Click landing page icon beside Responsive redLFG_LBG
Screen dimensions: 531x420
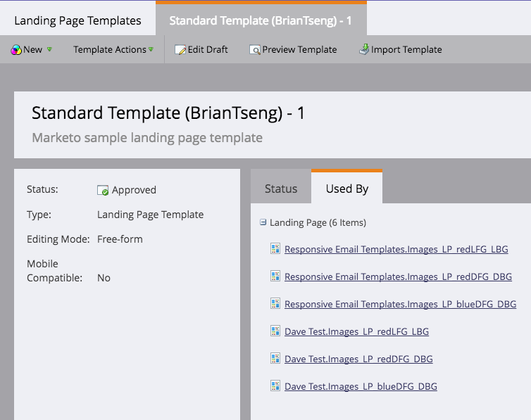tap(275, 248)
